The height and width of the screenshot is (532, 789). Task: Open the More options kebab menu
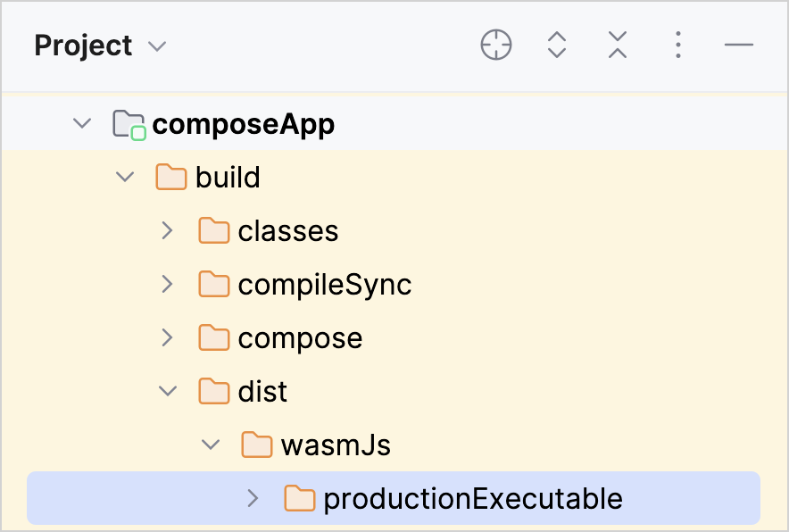[677, 45]
